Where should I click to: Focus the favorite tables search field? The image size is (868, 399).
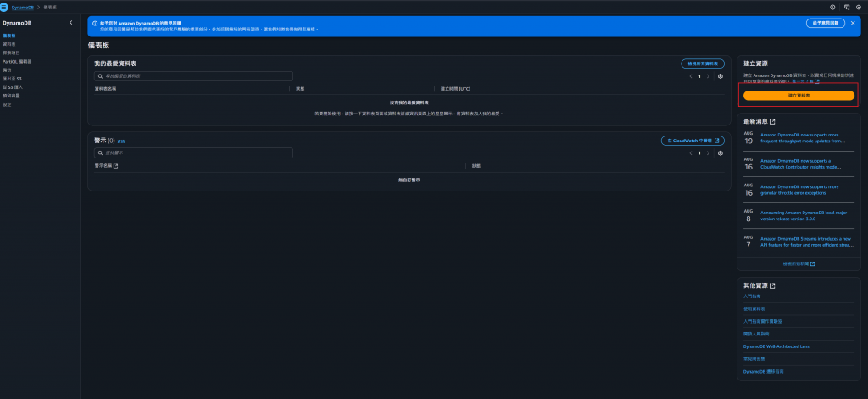[x=193, y=76]
